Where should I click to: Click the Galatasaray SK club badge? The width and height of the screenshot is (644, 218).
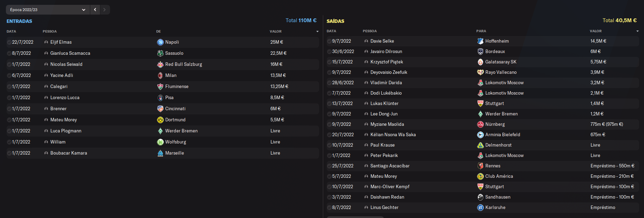480,62
